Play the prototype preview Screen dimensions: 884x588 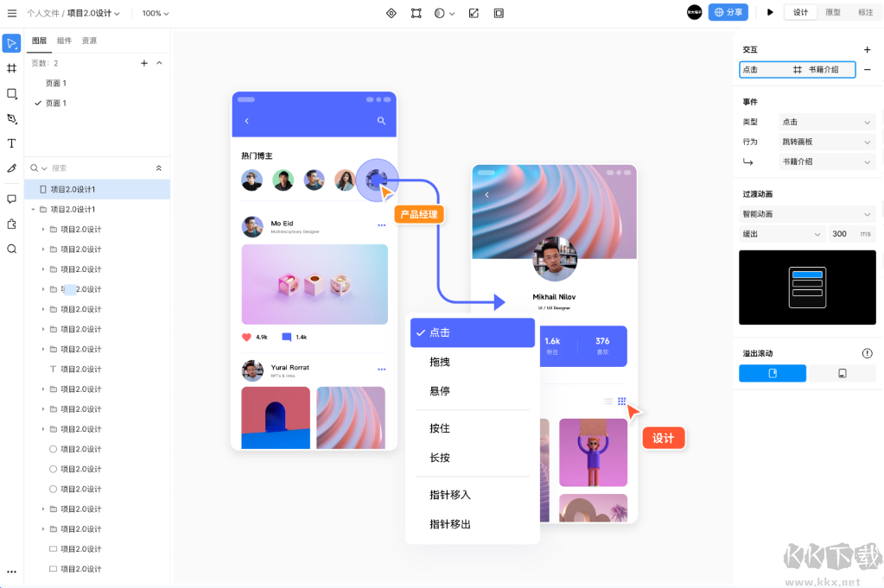770,12
